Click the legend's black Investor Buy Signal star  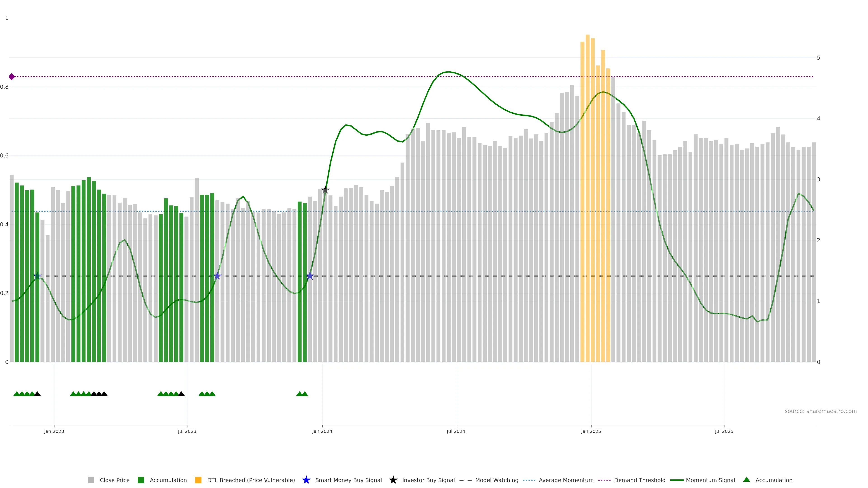pos(393,480)
